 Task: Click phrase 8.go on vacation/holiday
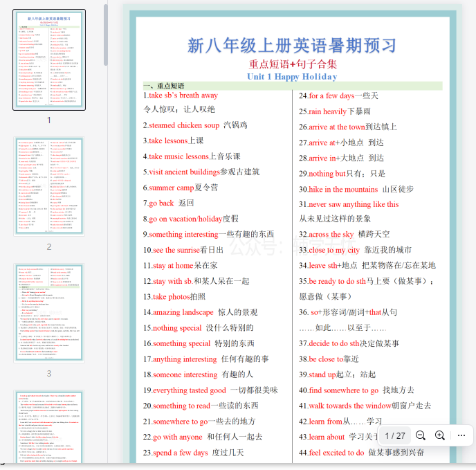(183, 219)
